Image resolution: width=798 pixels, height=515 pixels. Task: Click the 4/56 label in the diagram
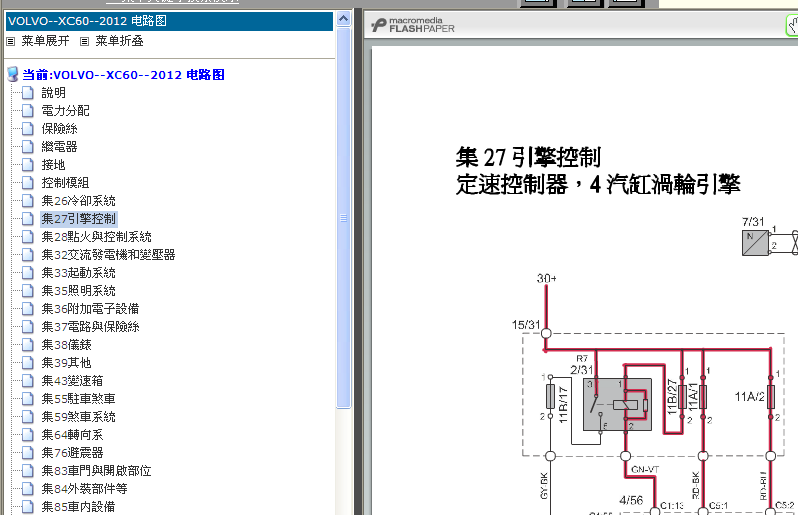point(631,500)
